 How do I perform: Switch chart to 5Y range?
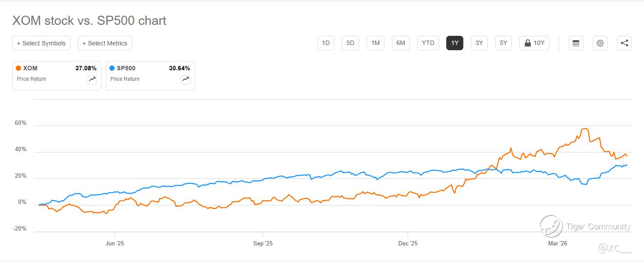coord(504,43)
